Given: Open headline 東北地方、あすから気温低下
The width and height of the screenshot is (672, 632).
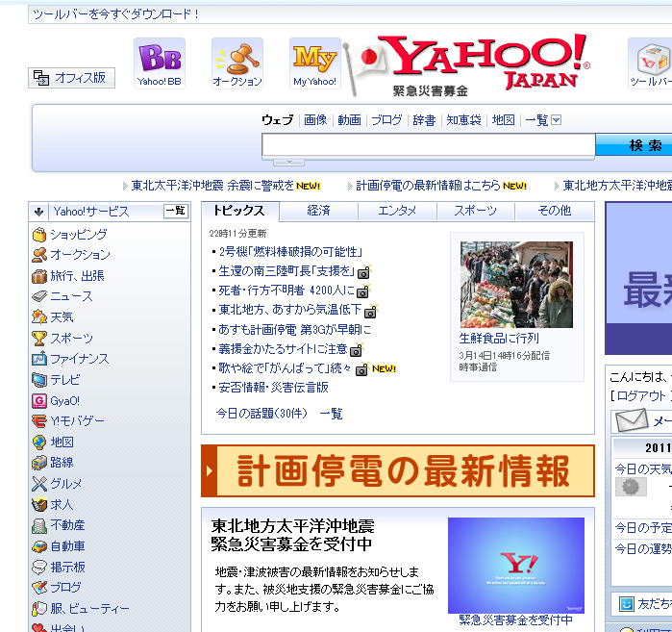Looking at the screenshot, I should [x=290, y=310].
